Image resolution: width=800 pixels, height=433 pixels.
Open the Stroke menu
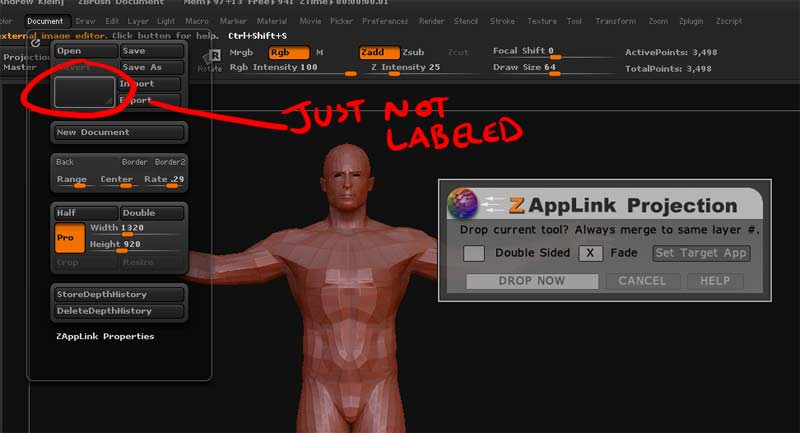point(502,21)
